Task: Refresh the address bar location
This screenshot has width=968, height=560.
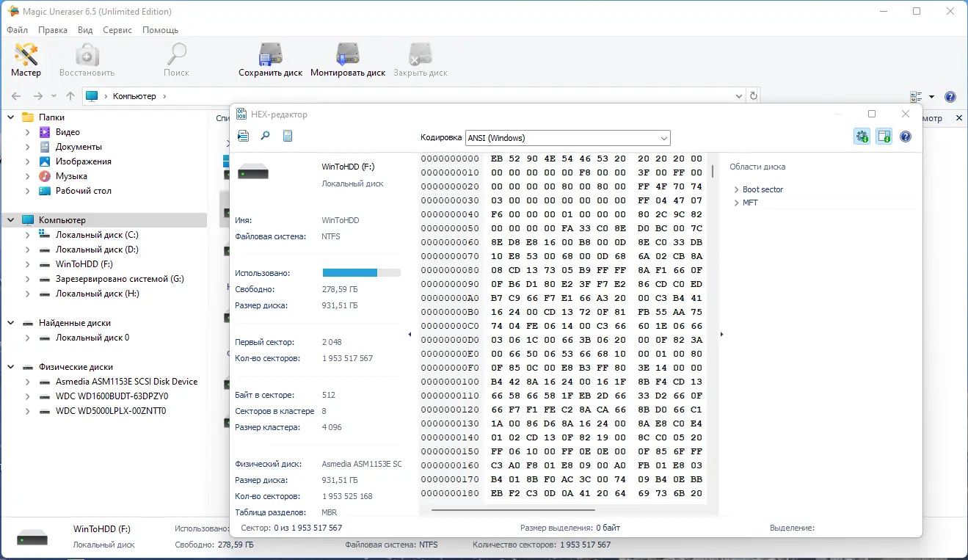Action: 753,96
